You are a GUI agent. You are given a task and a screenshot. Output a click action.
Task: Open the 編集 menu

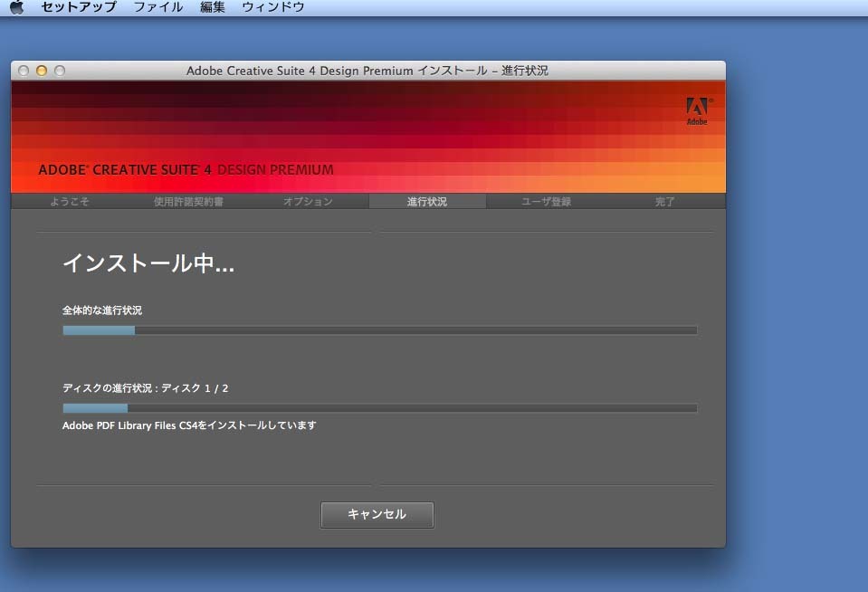pos(213,7)
